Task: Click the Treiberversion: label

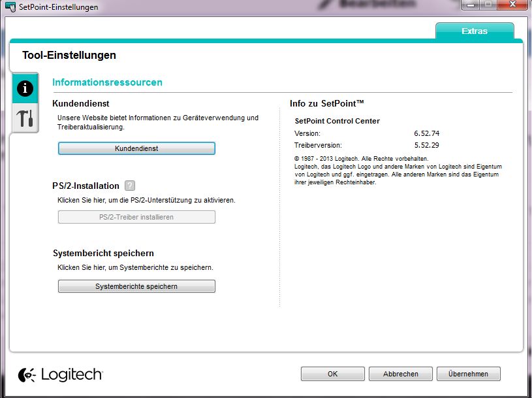Action: click(319, 145)
